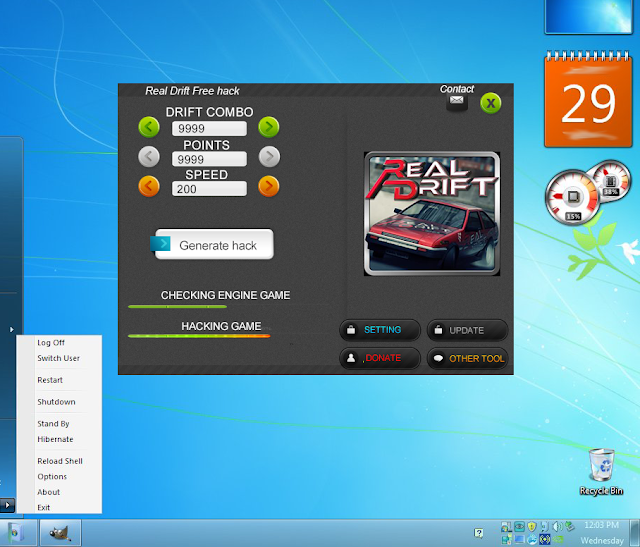640x547 pixels.
Task: Open the Recycle Bin desktop icon
Action: tap(601, 472)
